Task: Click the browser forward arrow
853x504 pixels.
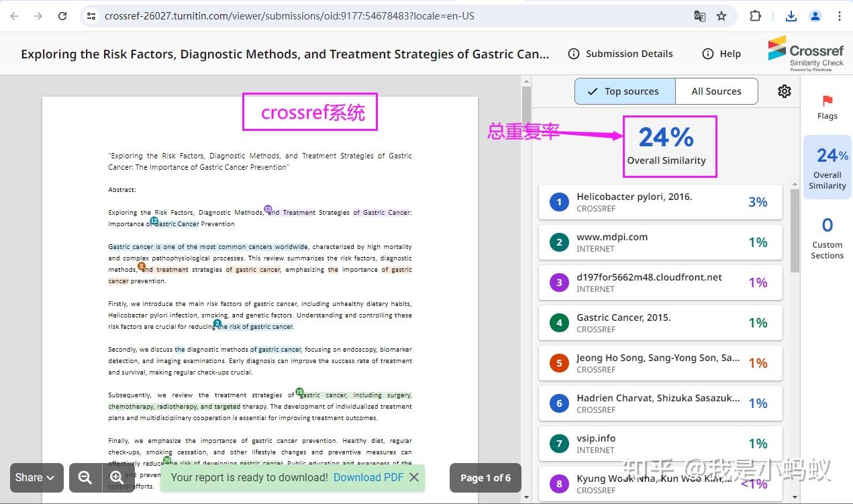Action: coord(38,15)
